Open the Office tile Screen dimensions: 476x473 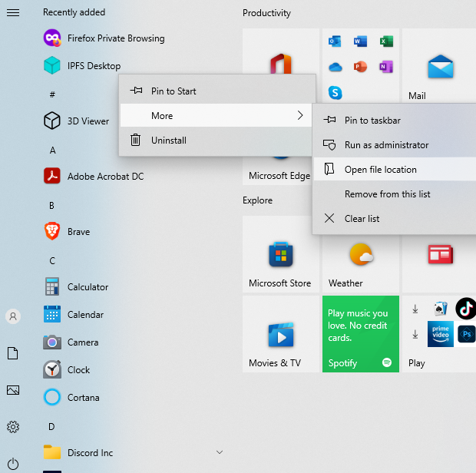(281, 51)
